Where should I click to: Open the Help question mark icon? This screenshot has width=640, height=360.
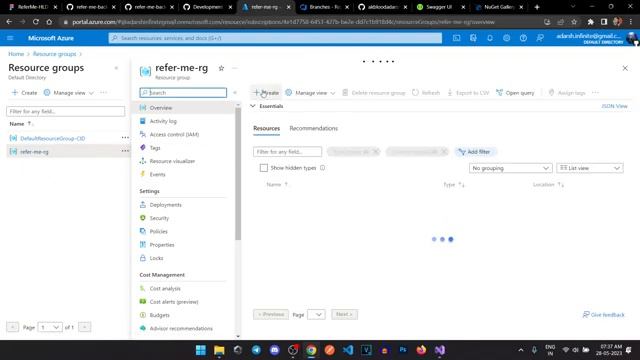pyautogui.click(x=523, y=38)
